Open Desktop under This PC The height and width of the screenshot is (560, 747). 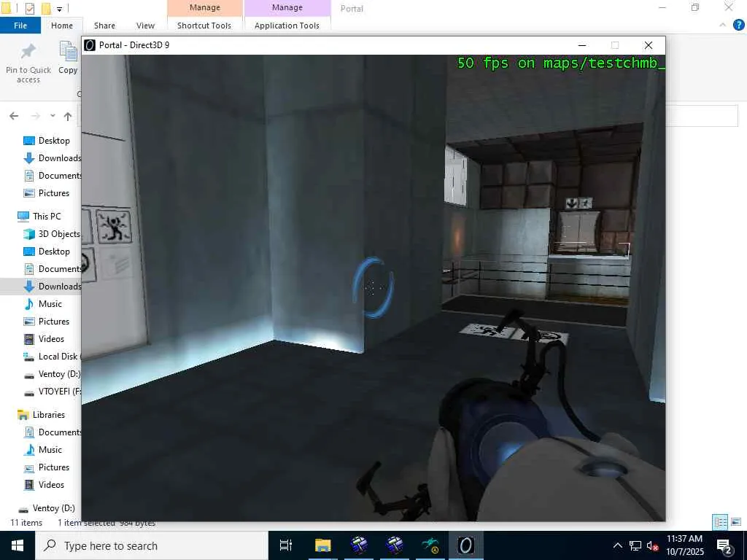47,252
